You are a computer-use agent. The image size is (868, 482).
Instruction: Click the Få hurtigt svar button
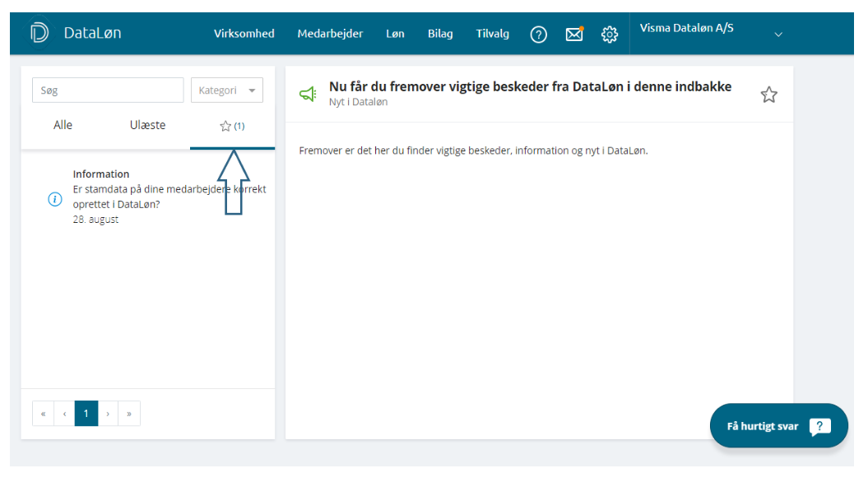point(779,425)
